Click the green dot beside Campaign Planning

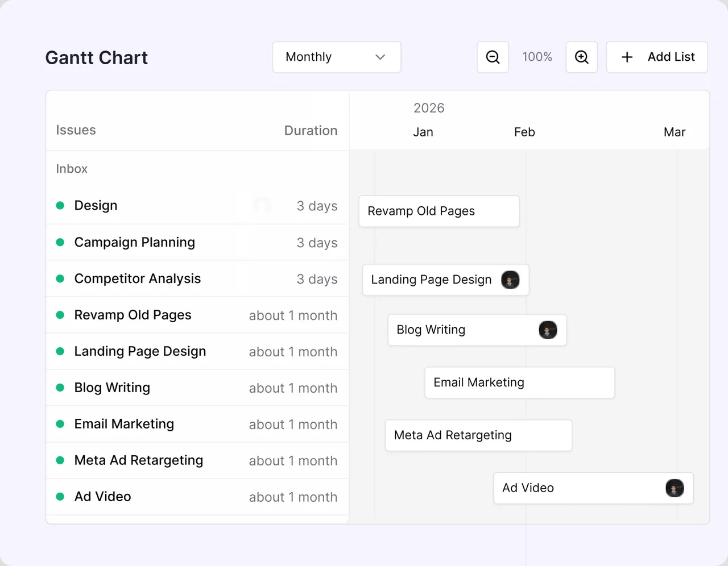(x=60, y=242)
